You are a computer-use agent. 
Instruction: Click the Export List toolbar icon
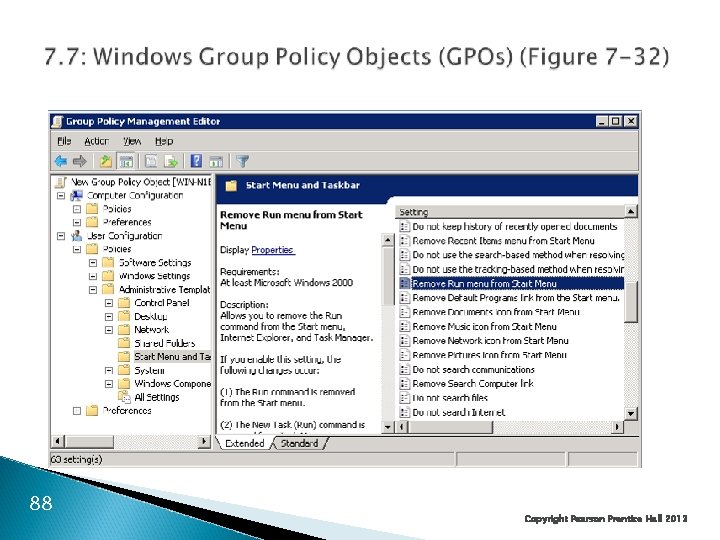pyautogui.click(x=171, y=161)
